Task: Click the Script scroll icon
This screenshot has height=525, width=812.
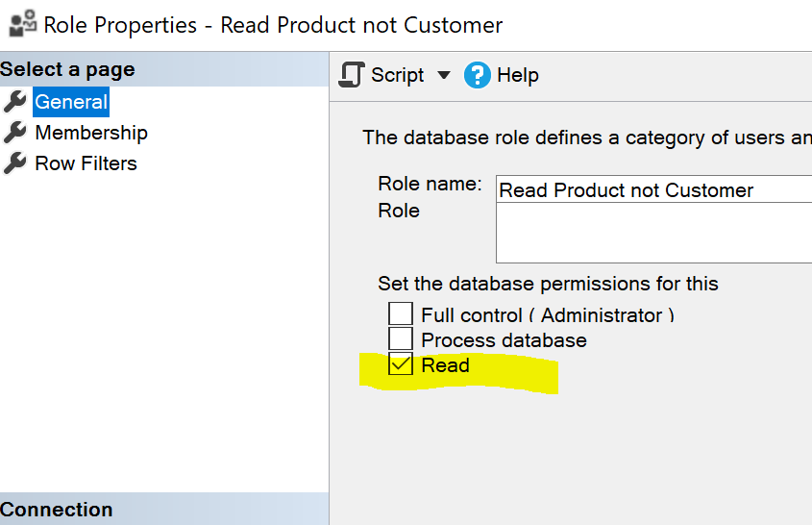Action: [x=352, y=75]
